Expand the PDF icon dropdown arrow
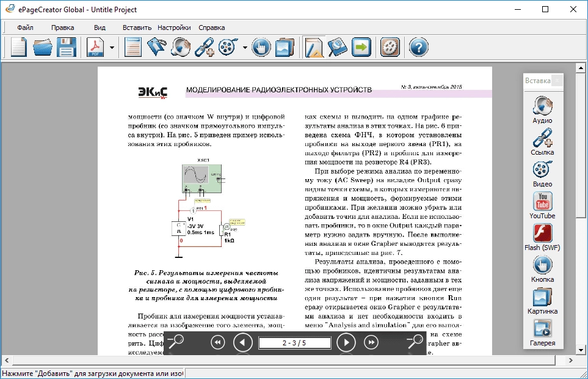588x379 pixels. click(x=112, y=48)
